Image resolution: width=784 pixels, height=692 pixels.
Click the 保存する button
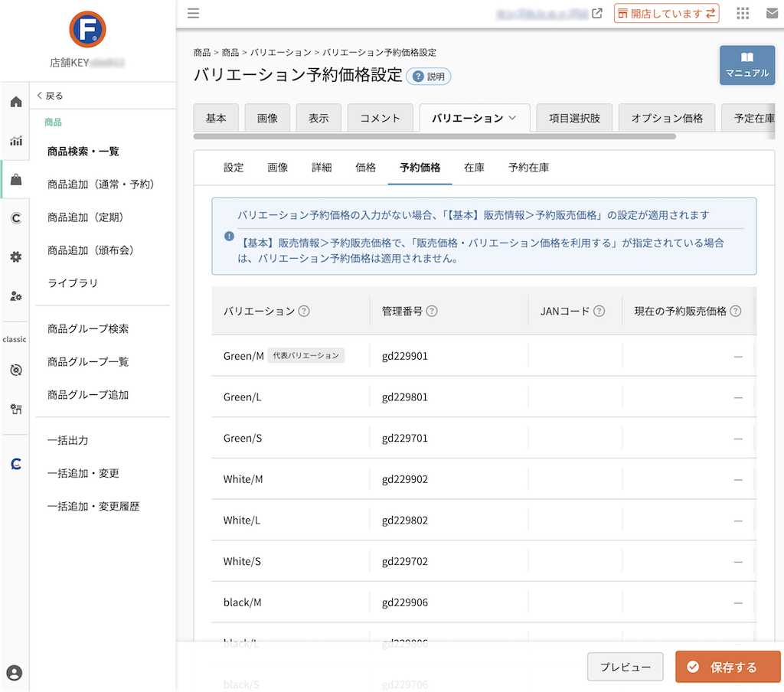tap(727, 667)
